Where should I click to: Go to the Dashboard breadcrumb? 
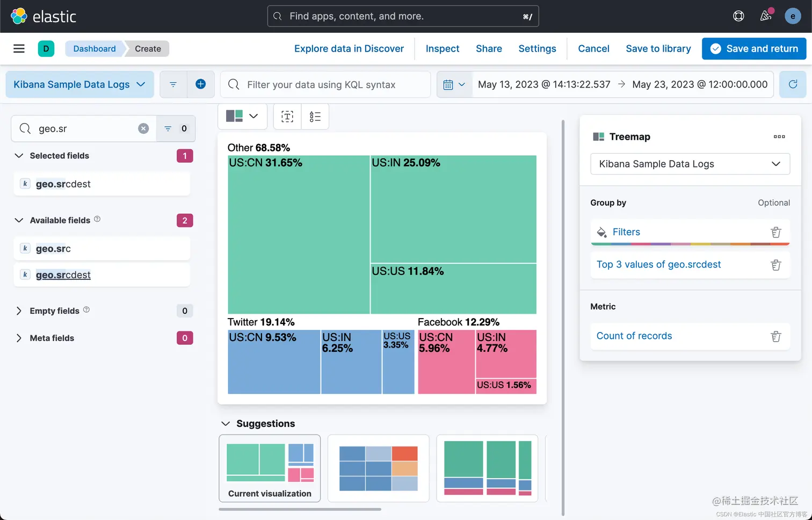tap(95, 49)
